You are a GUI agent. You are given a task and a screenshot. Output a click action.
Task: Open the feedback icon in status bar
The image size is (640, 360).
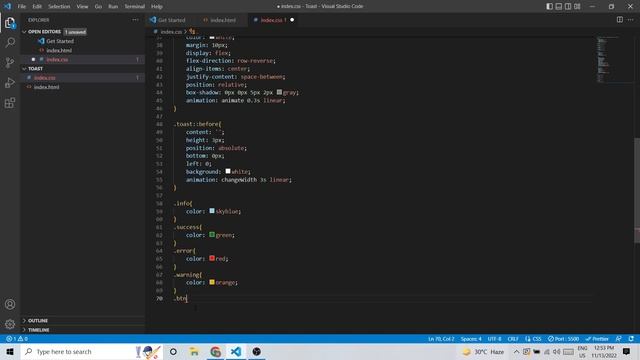click(x=619, y=339)
